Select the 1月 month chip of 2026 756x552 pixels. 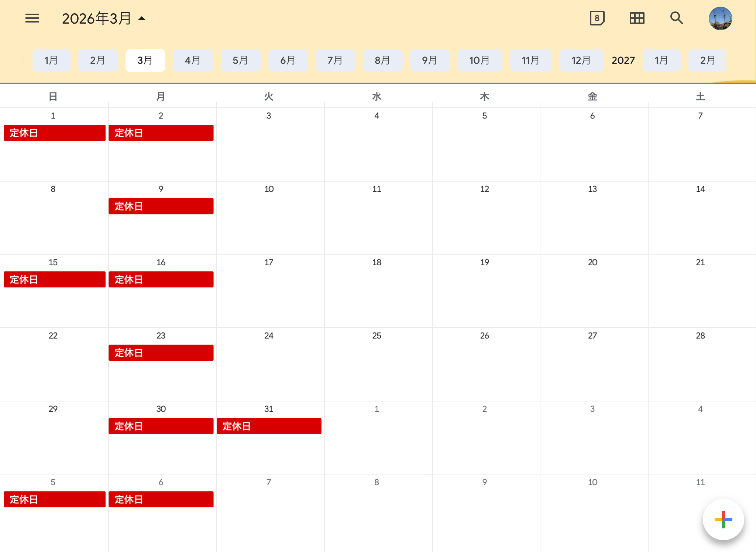click(x=51, y=60)
